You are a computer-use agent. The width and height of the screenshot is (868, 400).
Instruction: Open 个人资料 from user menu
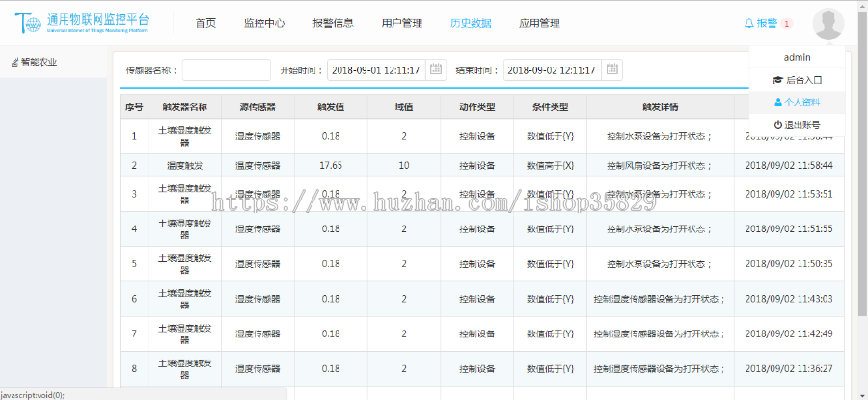coord(798,102)
